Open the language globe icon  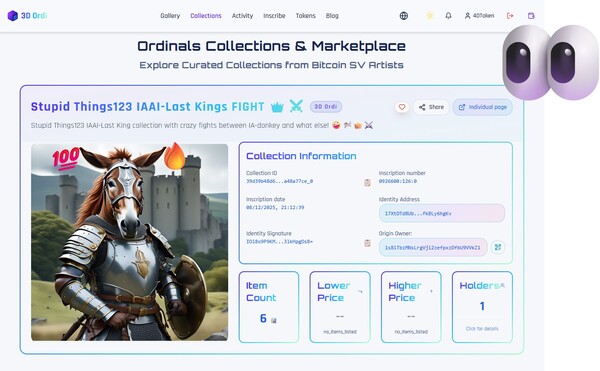point(404,16)
